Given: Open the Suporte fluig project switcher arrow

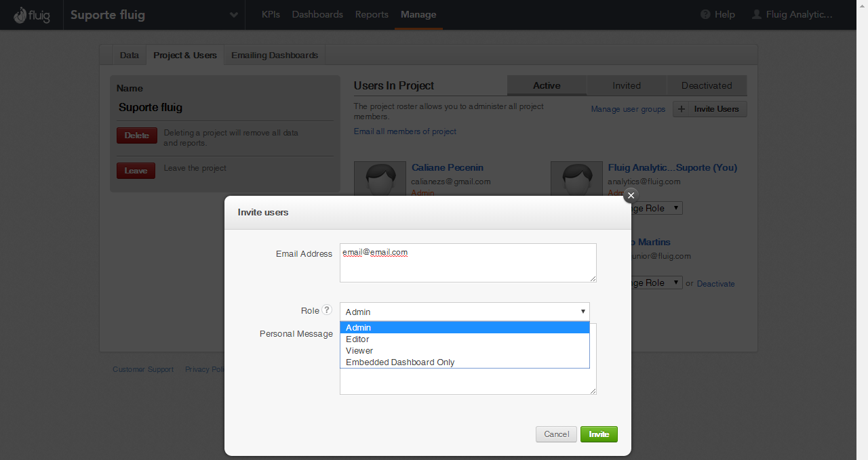Looking at the screenshot, I should coord(234,15).
